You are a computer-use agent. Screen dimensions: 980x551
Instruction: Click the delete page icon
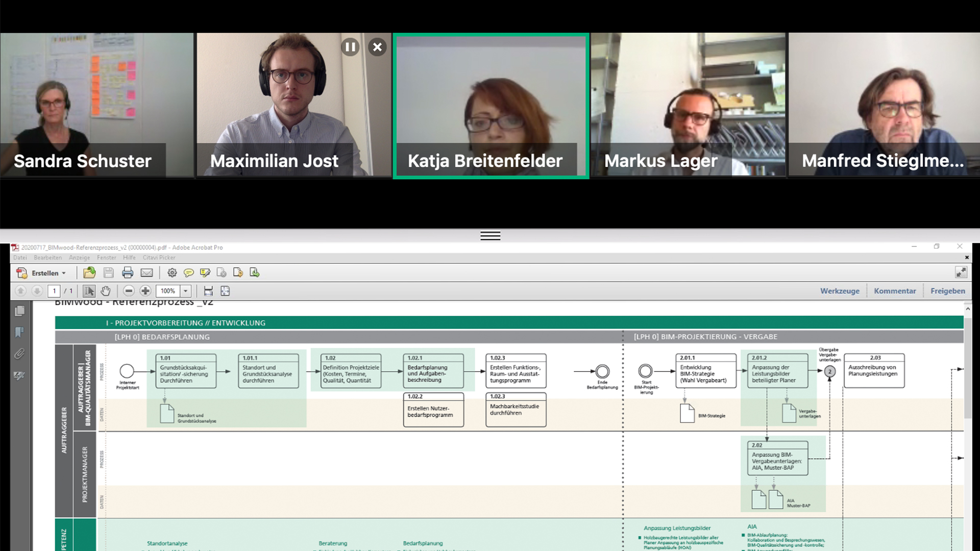pyautogui.click(x=222, y=272)
